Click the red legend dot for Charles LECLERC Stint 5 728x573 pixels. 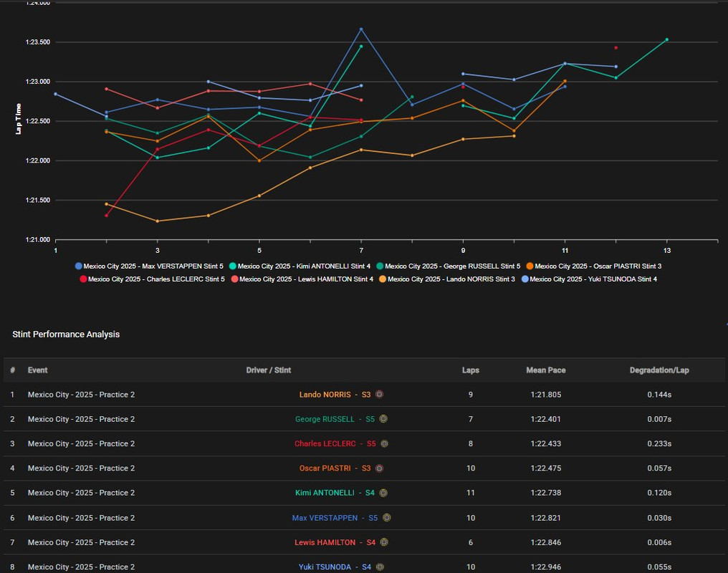click(x=83, y=279)
